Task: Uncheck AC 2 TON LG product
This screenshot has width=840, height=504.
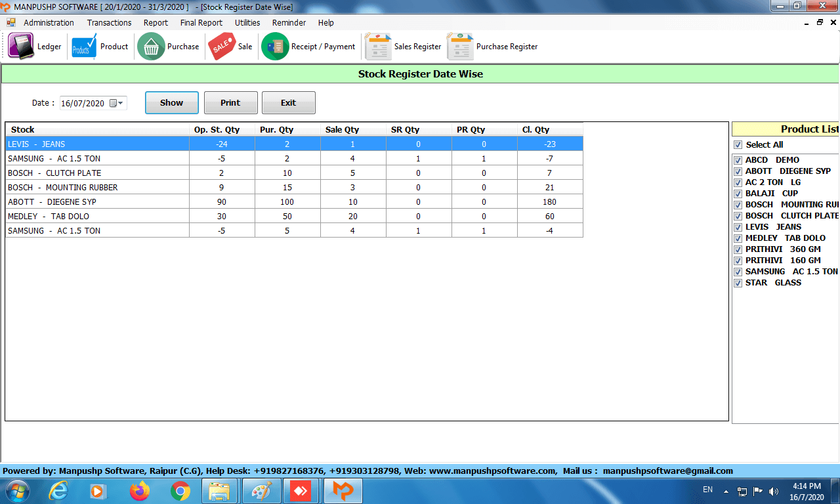Action: tap(738, 182)
